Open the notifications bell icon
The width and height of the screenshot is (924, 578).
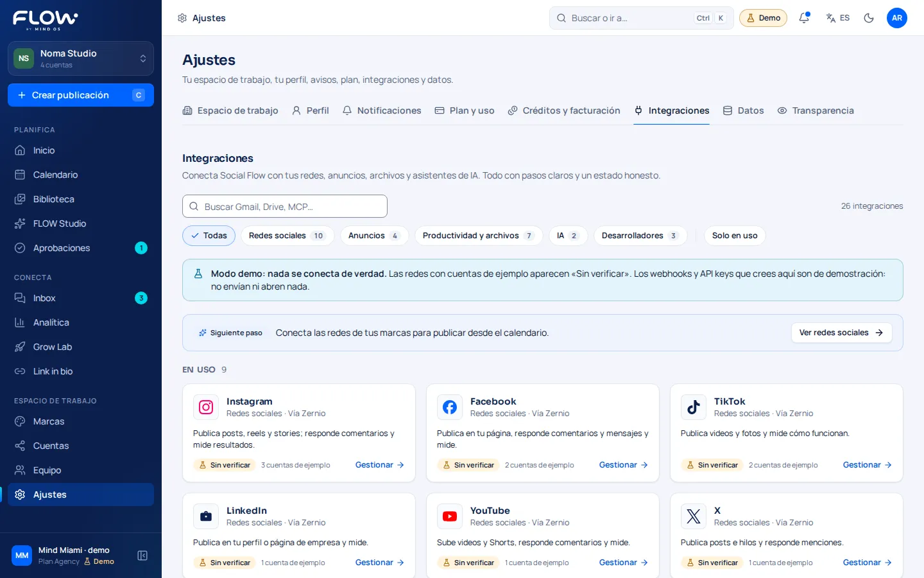[804, 18]
